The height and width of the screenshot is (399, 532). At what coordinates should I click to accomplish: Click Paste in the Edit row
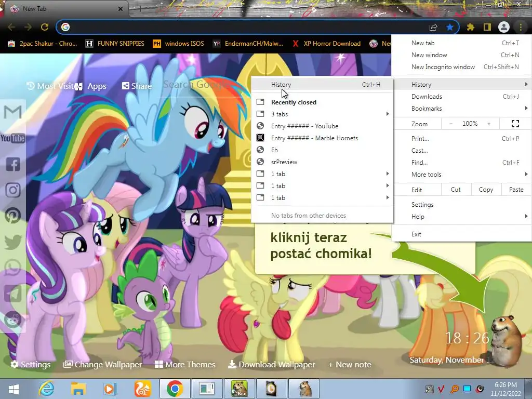coord(516,190)
